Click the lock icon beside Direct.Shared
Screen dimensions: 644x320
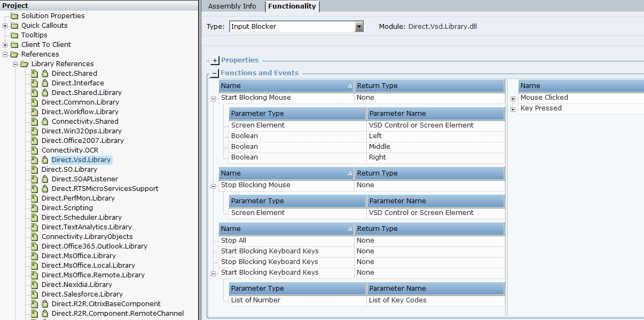click(x=45, y=74)
